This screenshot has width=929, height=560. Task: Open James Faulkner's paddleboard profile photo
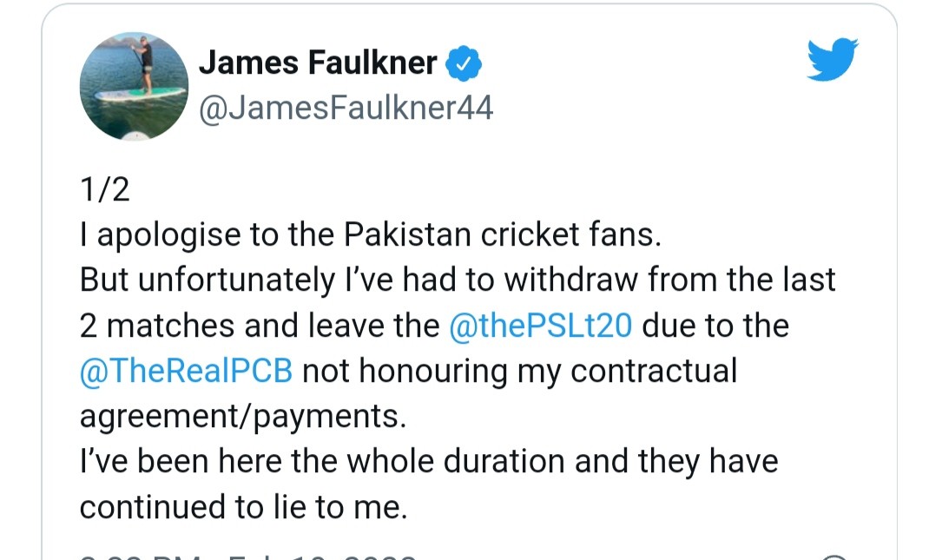click(x=134, y=86)
